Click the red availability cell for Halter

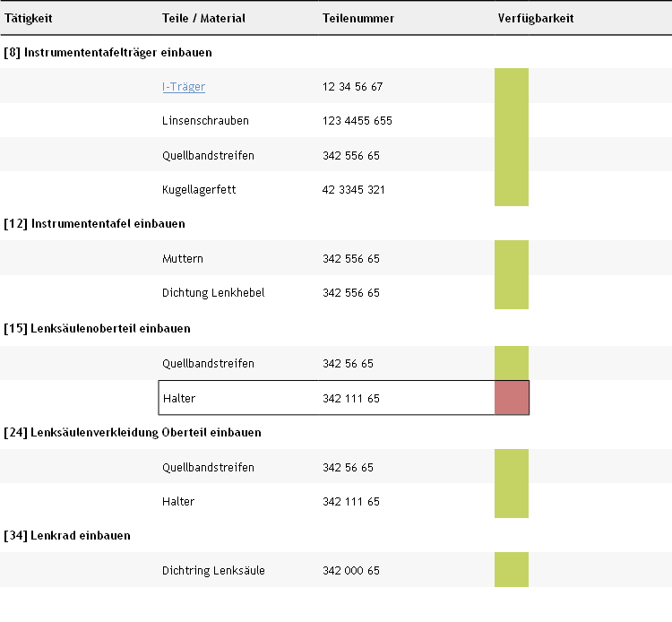[512, 398]
